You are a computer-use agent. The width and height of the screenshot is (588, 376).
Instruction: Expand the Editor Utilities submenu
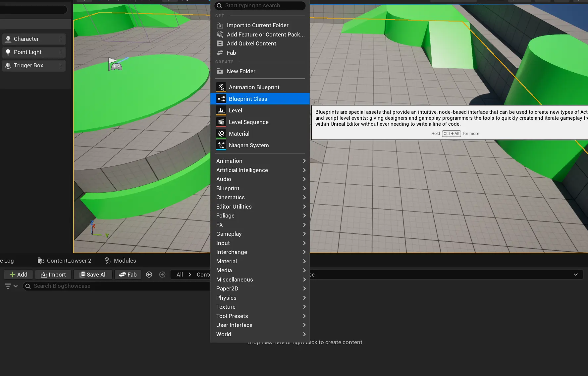[260, 207]
